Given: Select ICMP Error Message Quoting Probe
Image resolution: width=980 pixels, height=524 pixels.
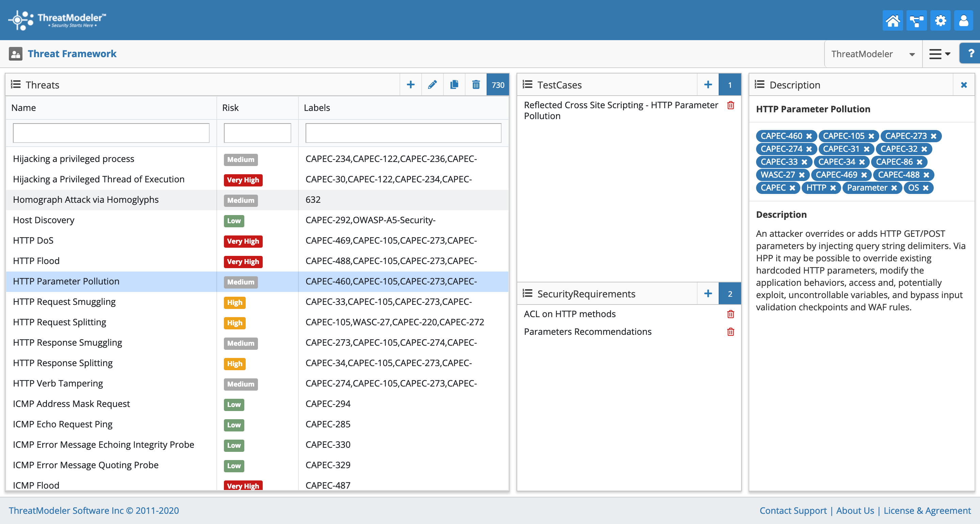Looking at the screenshot, I should pyautogui.click(x=257, y=465).
